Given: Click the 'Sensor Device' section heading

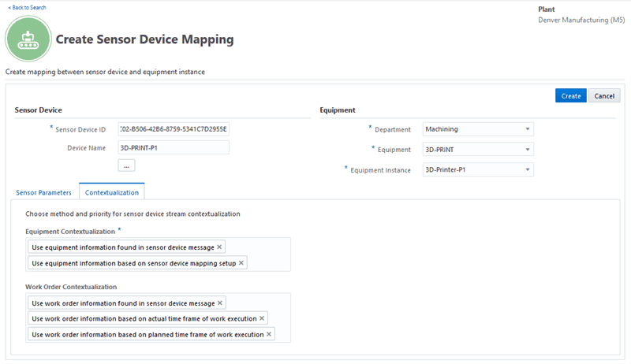Looking at the screenshot, I should click(38, 110).
